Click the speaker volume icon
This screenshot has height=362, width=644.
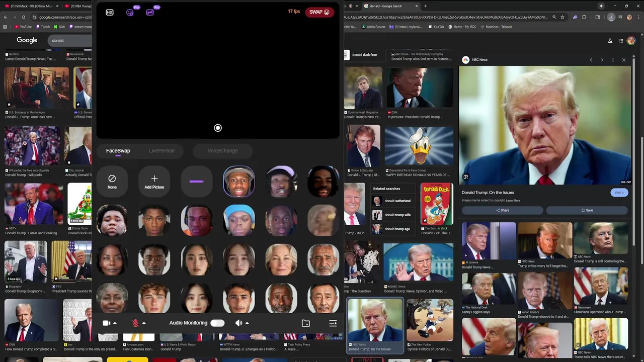coord(238,323)
